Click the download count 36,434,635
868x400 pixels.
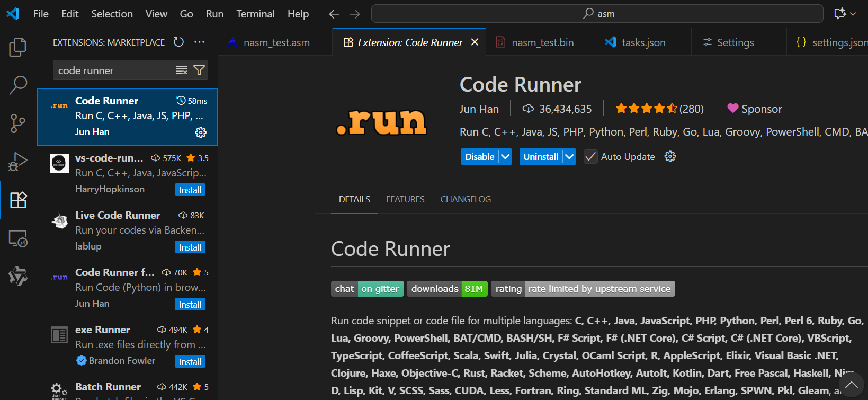[557, 109]
